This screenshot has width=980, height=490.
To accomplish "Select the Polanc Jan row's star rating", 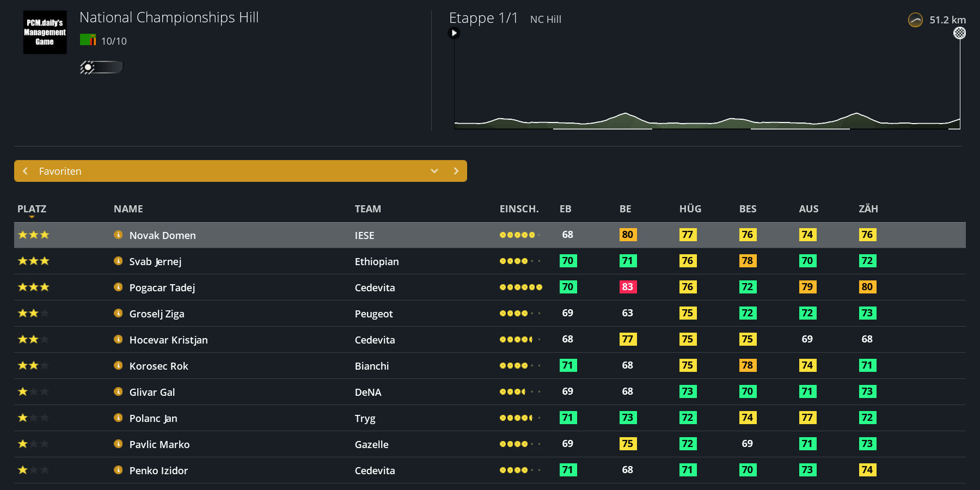I will point(34,418).
